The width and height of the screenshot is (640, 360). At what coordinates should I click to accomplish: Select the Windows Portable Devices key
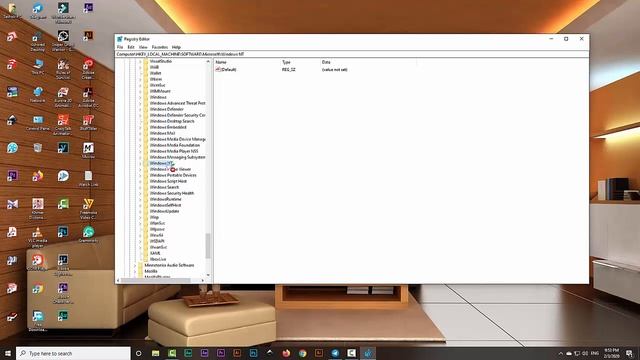[x=173, y=176]
